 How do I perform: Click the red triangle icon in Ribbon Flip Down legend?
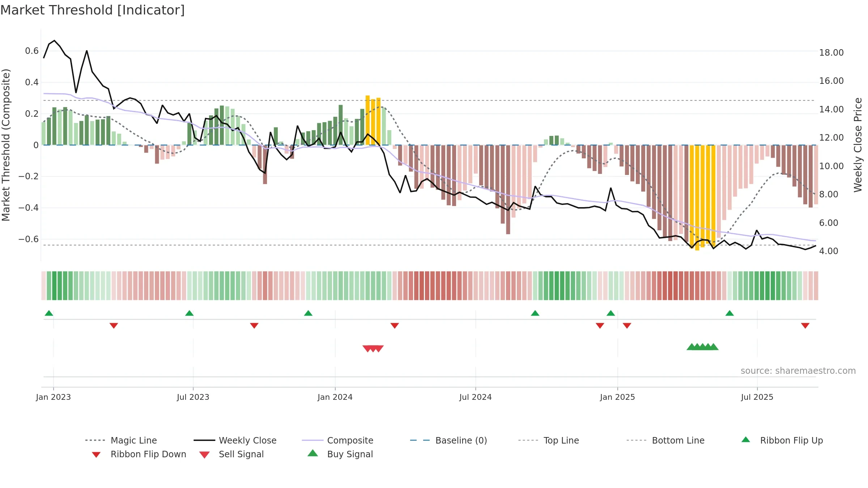click(x=96, y=455)
